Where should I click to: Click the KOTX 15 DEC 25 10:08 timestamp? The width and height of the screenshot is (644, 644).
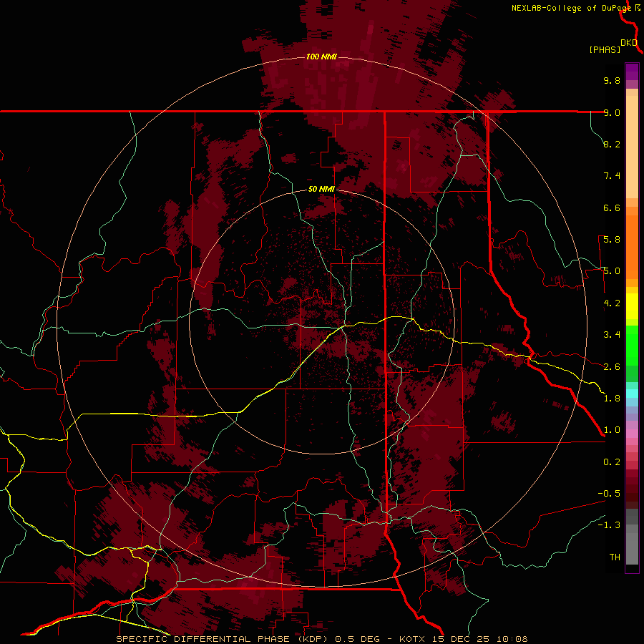click(463, 639)
